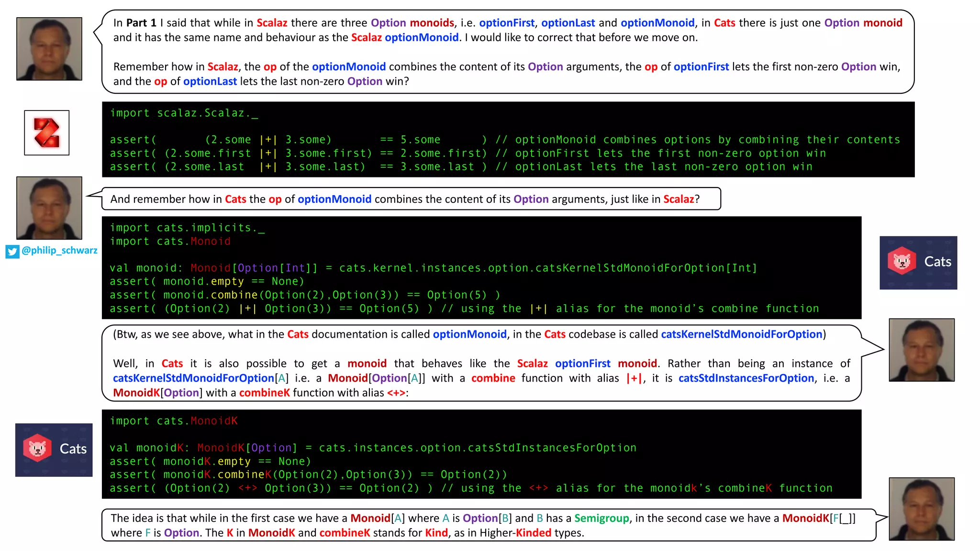Click the 'Part 1' bold text
980x551 pixels.
(x=141, y=22)
